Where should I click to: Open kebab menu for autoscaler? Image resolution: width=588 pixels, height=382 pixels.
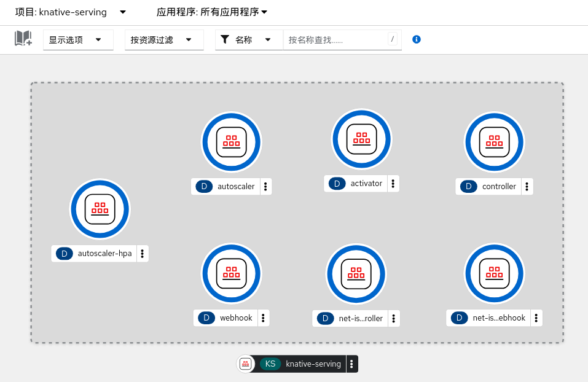[265, 186]
